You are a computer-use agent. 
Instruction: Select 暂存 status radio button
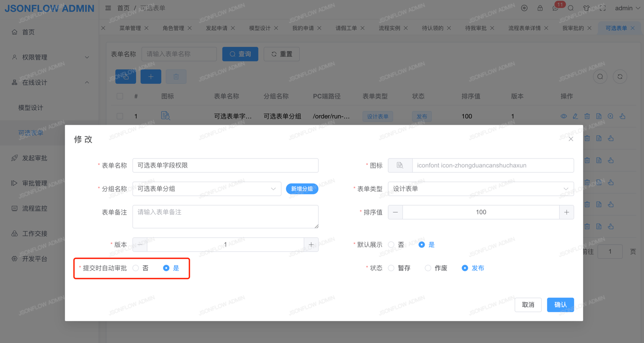pos(391,268)
